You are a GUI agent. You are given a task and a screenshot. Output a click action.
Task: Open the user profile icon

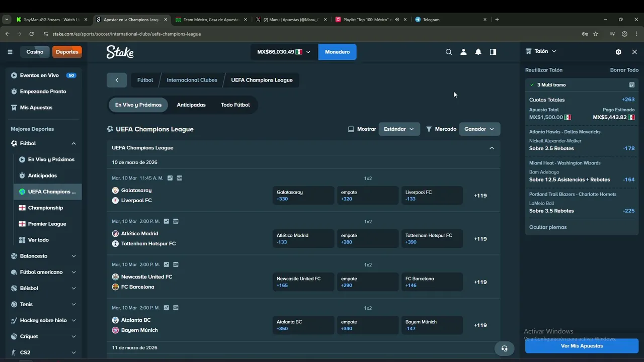tap(463, 52)
